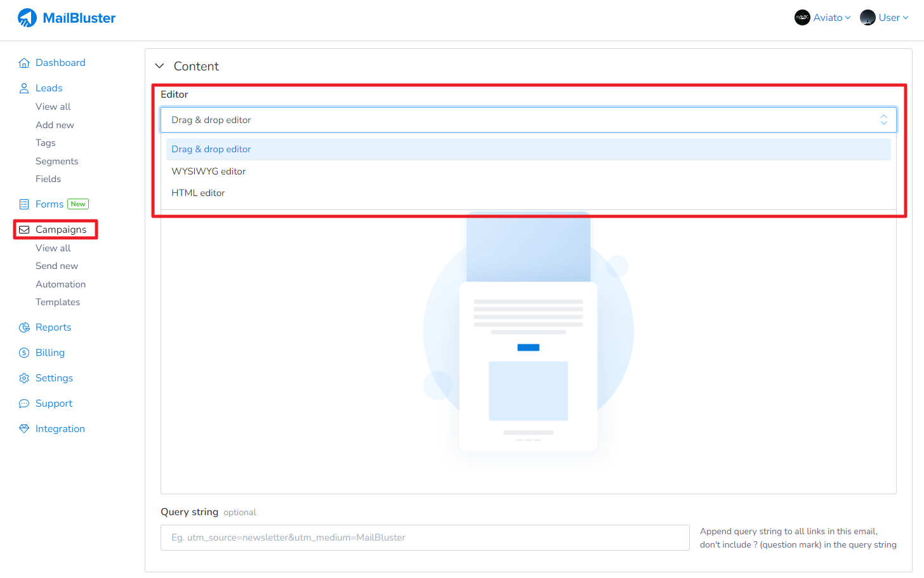The width and height of the screenshot is (924, 578).
Task: Click the Leads person icon
Action: (x=24, y=88)
